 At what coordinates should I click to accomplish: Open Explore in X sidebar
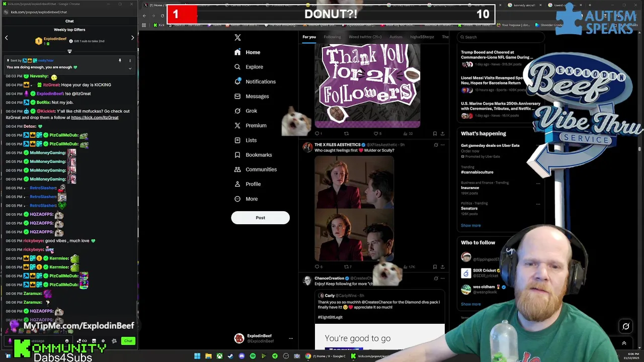(249, 67)
